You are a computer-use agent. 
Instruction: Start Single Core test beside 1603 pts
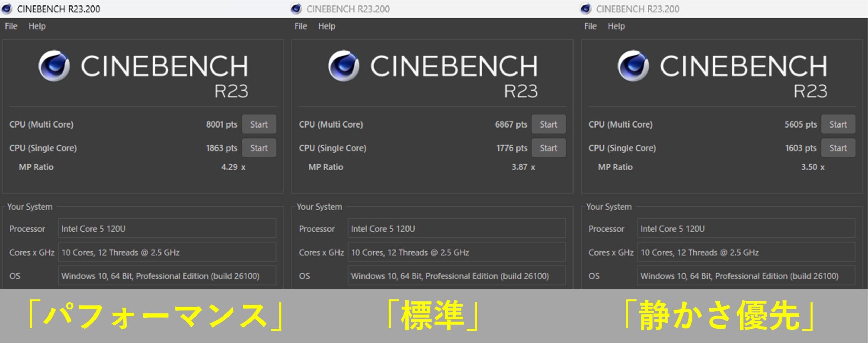click(838, 148)
